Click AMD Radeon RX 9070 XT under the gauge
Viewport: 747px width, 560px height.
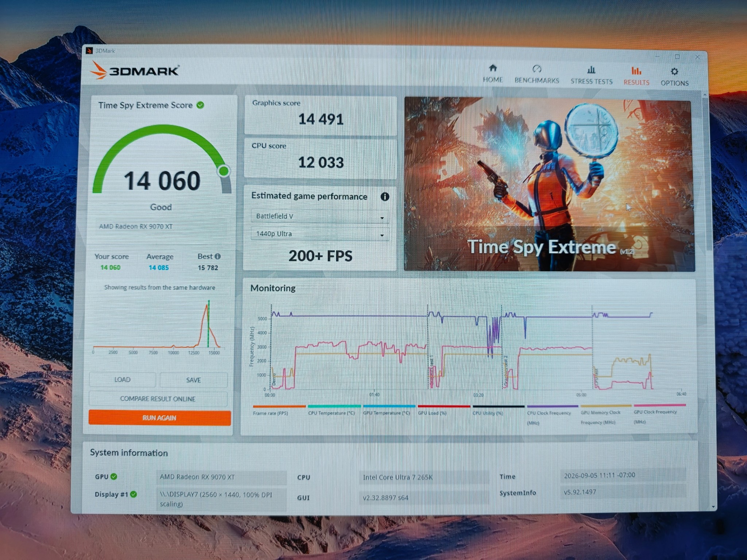(136, 226)
